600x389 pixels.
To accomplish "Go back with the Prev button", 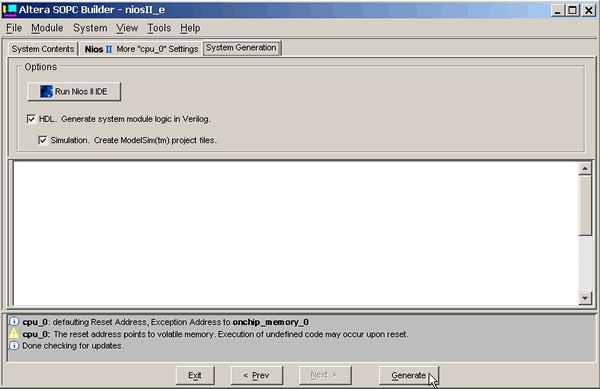I will [x=256, y=375].
